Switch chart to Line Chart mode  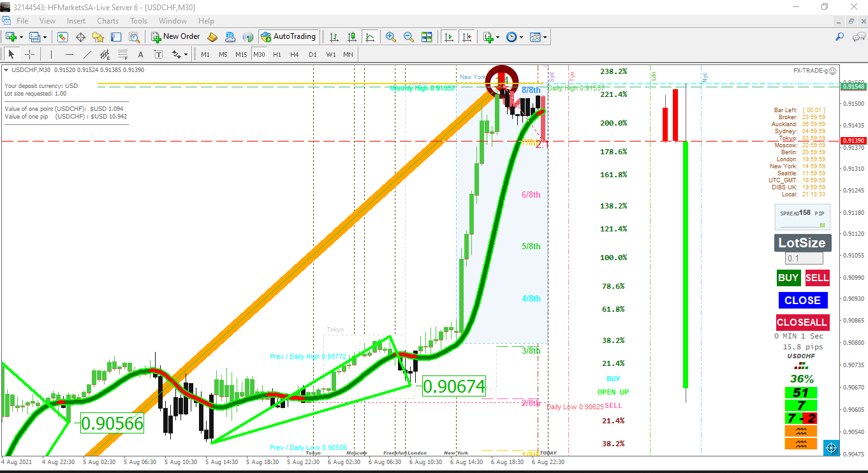pos(370,37)
